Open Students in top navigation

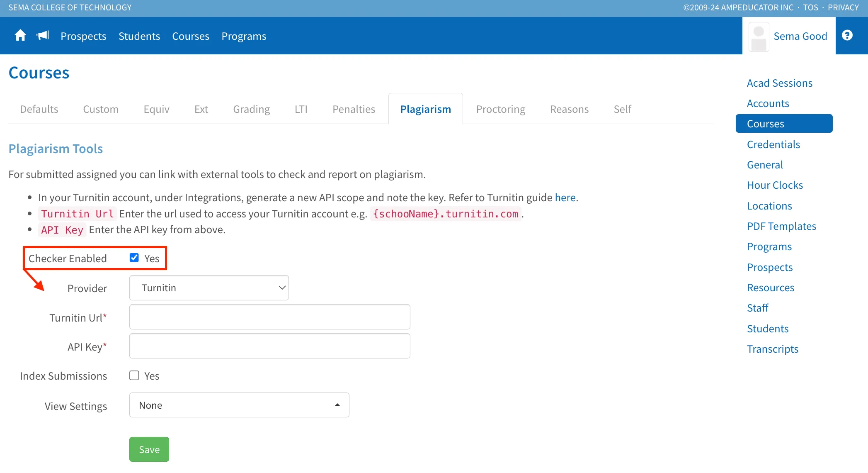click(139, 37)
